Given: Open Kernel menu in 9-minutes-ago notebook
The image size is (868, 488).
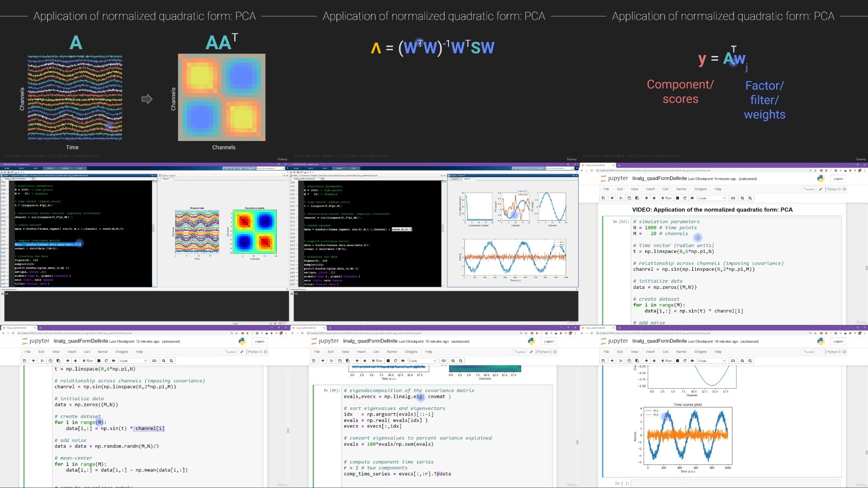Looking at the screenshot, I should (681, 189).
